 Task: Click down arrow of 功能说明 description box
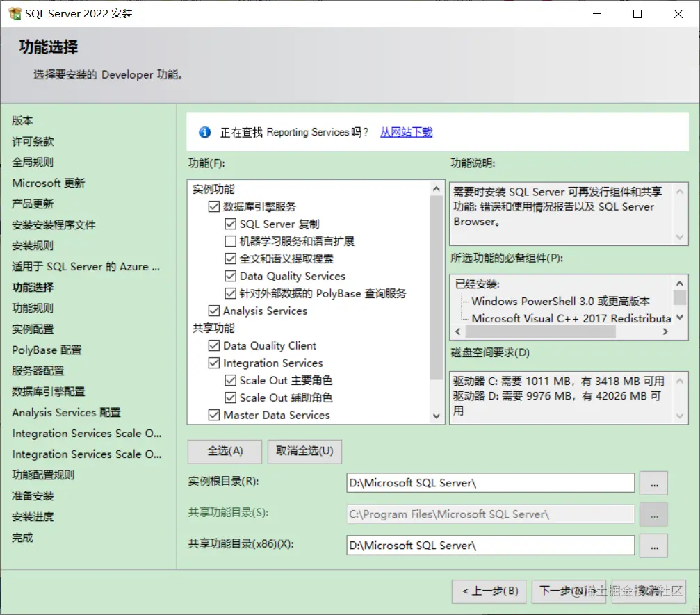click(x=679, y=237)
